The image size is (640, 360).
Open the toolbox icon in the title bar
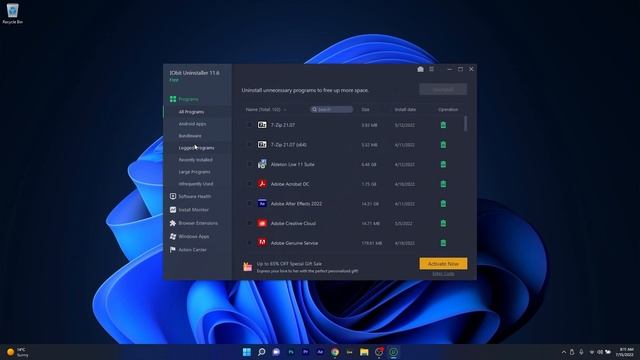(420, 69)
